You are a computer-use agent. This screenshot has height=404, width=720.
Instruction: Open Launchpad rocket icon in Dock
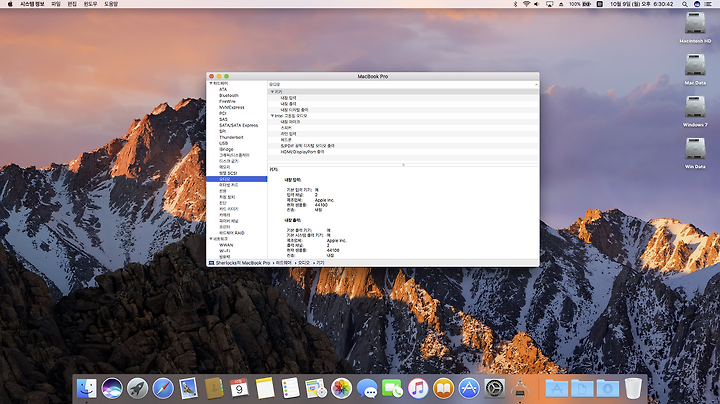coord(137,388)
